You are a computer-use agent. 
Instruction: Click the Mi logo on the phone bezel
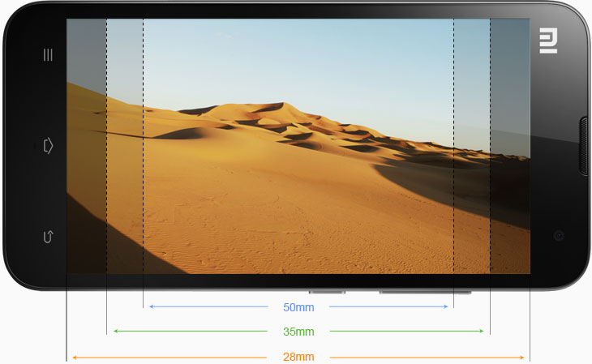(549, 42)
